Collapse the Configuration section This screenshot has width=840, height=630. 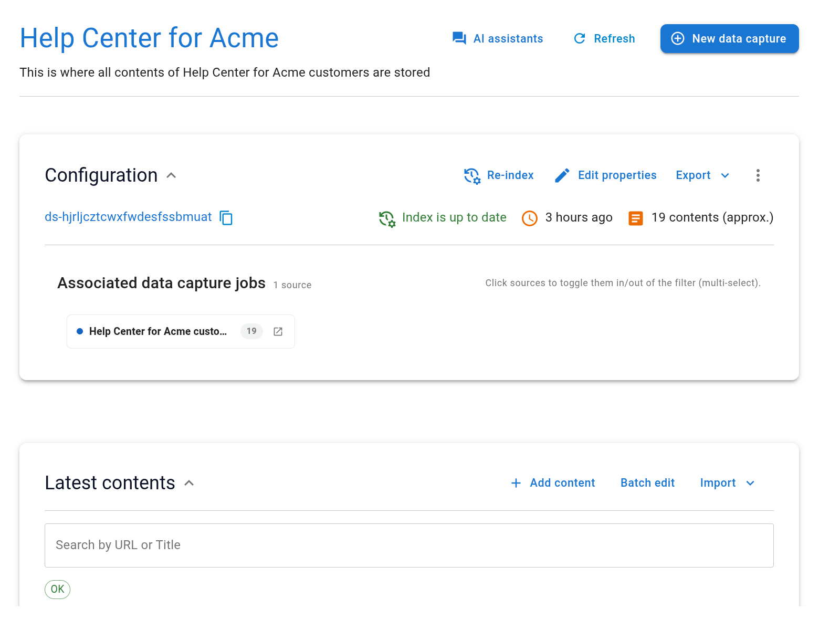point(171,175)
